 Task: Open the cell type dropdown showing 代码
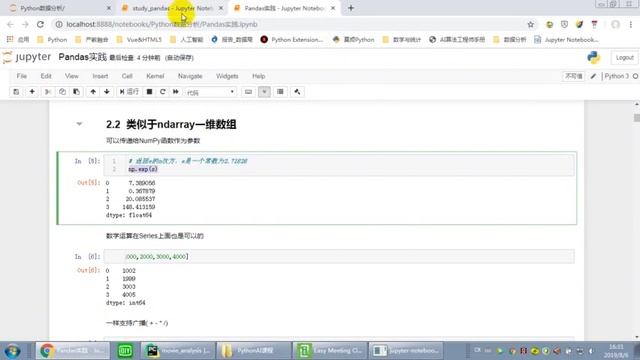point(210,92)
